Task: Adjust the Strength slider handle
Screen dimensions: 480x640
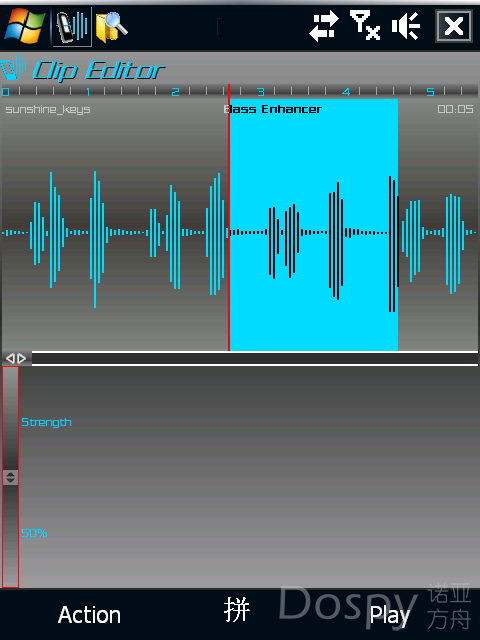Action: pos(10,477)
